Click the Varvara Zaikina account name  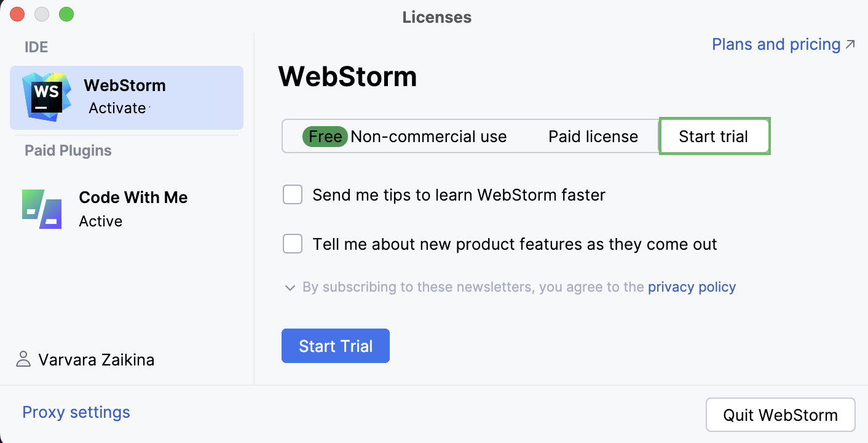(x=96, y=359)
